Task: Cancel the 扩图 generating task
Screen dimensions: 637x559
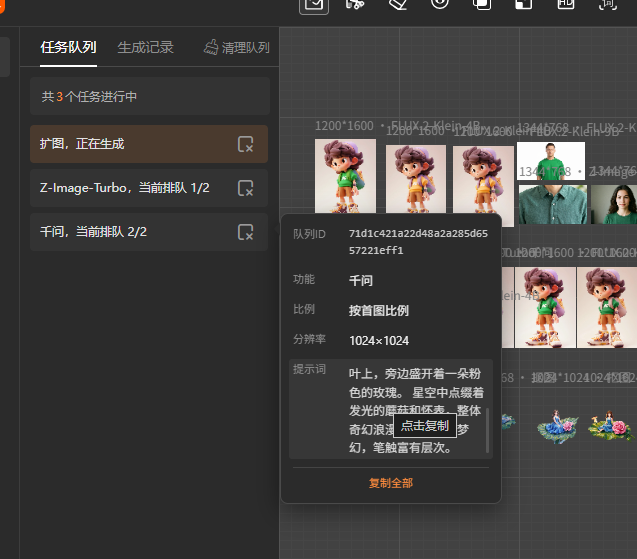Action: point(245,144)
